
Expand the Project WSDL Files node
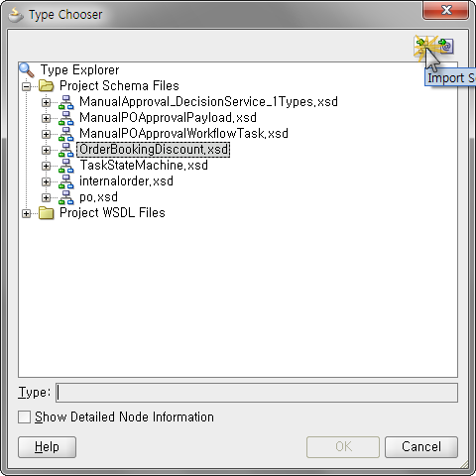26,214
